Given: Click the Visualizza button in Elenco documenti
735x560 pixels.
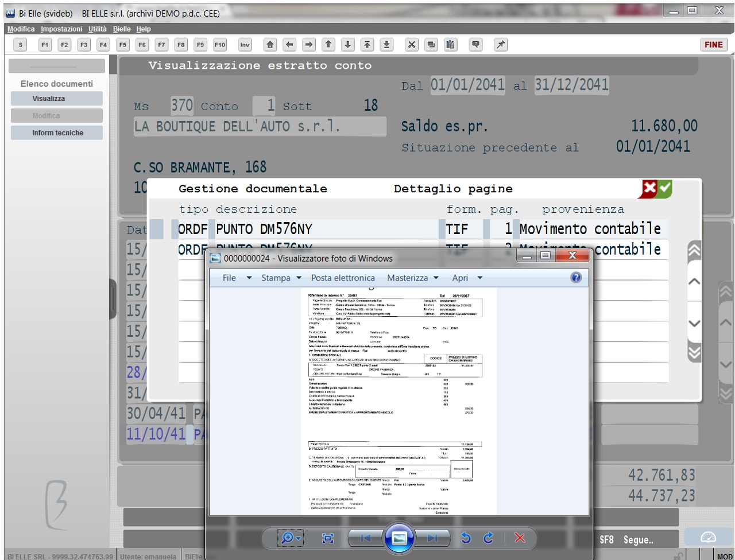Looking at the screenshot, I should coord(57,99).
